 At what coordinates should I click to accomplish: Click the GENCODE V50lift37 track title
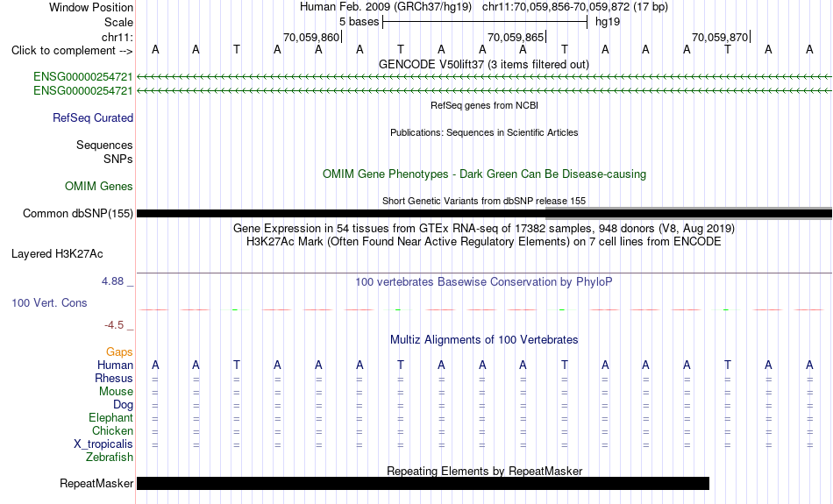[484, 64]
